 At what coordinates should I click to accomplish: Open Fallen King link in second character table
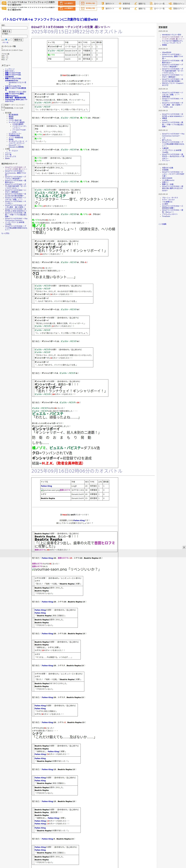[47, 486]
